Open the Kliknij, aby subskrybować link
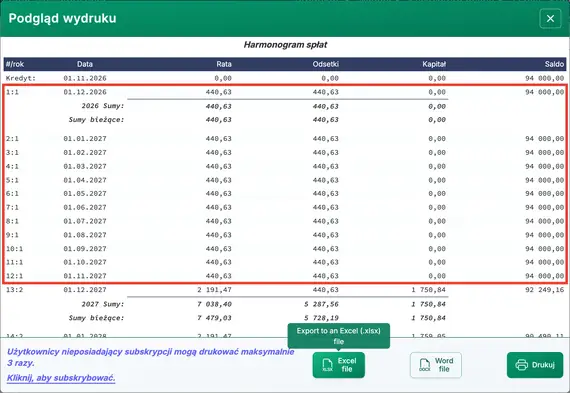This screenshot has width=570, height=393. (61, 378)
